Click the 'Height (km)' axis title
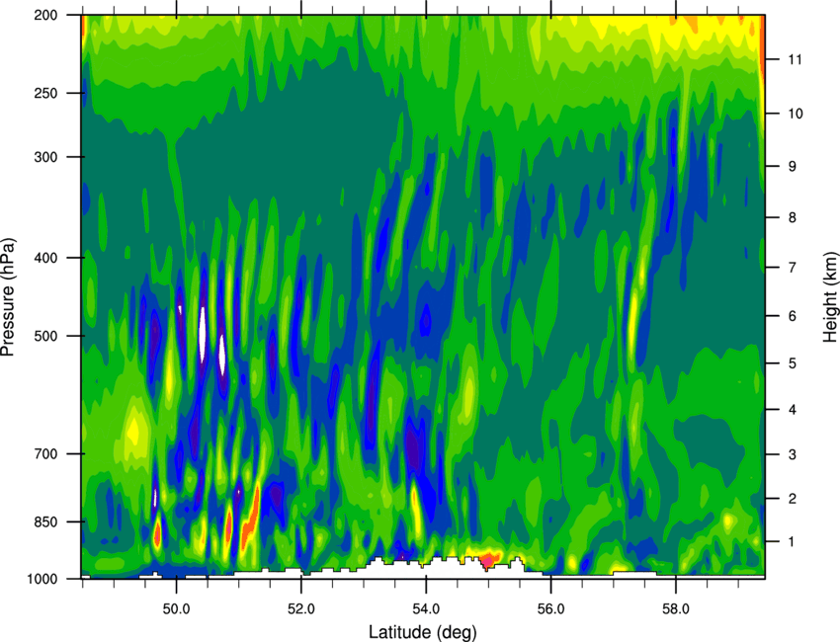The height and width of the screenshot is (642, 840). coord(831,296)
